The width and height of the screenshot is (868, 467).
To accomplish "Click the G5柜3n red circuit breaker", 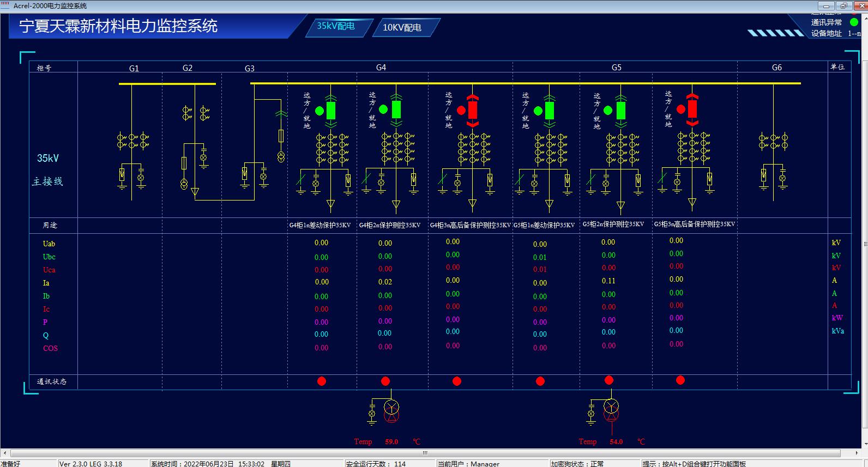I will click(692, 109).
